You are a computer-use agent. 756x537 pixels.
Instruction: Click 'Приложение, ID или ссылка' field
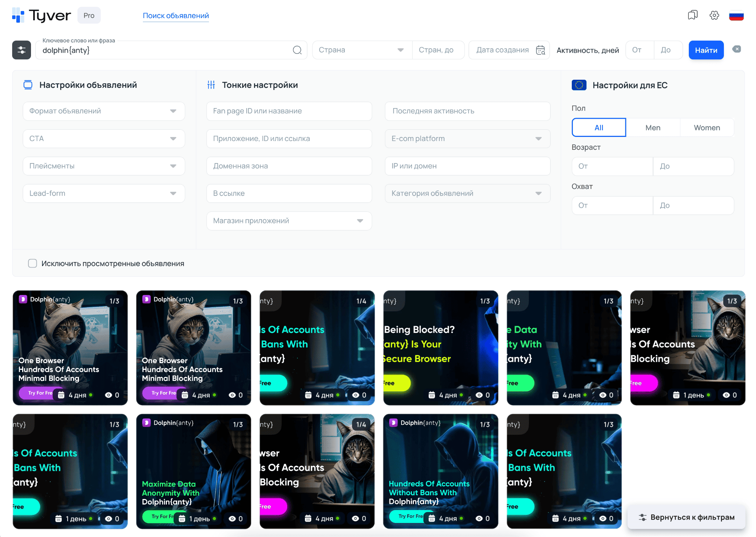pos(289,138)
